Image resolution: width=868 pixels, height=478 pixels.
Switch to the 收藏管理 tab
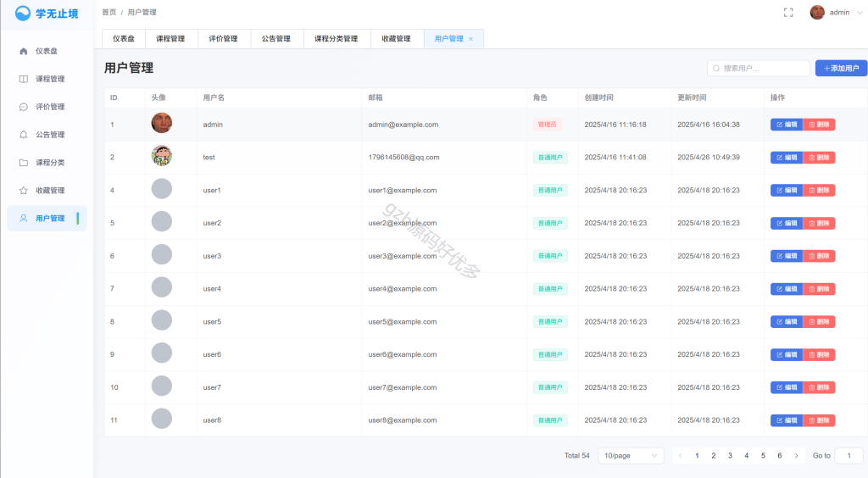click(x=397, y=39)
